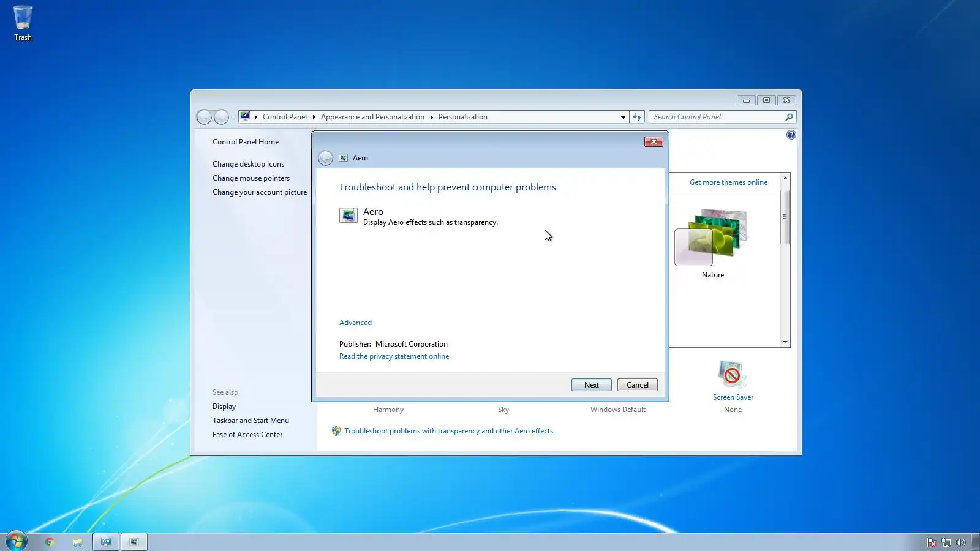Image resolution: width=980 pixels, height=551 pixels.
Task: Open Taskbar and Start Menu link
Action: [x=251, y=421]
